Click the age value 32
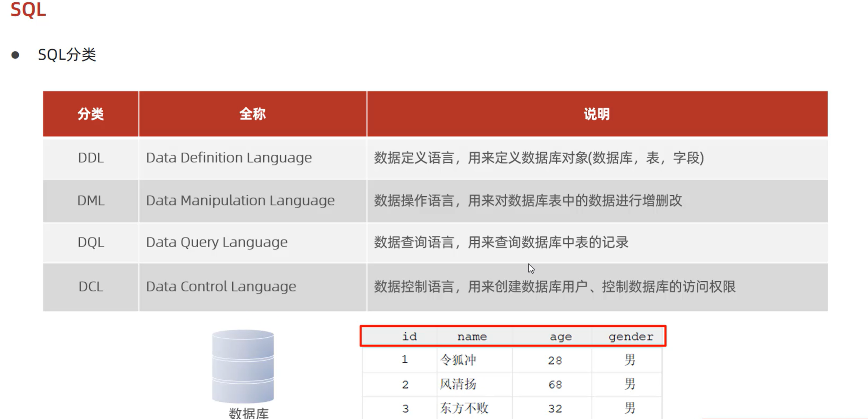This screenshot has height=419, width=868. (555, 409)
